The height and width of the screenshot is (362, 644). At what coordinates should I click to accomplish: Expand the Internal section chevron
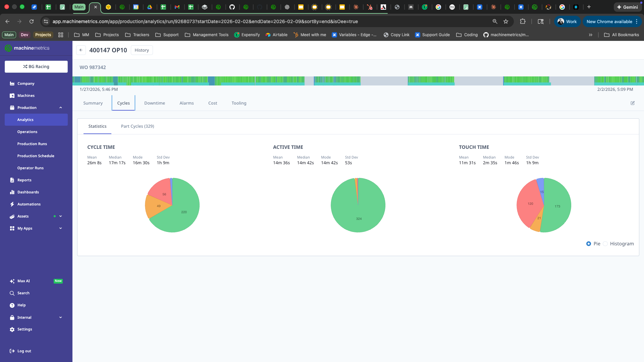[x=60, y=317]
